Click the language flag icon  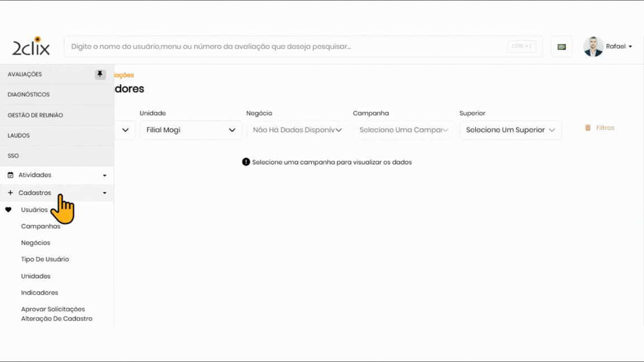point(561,47)
